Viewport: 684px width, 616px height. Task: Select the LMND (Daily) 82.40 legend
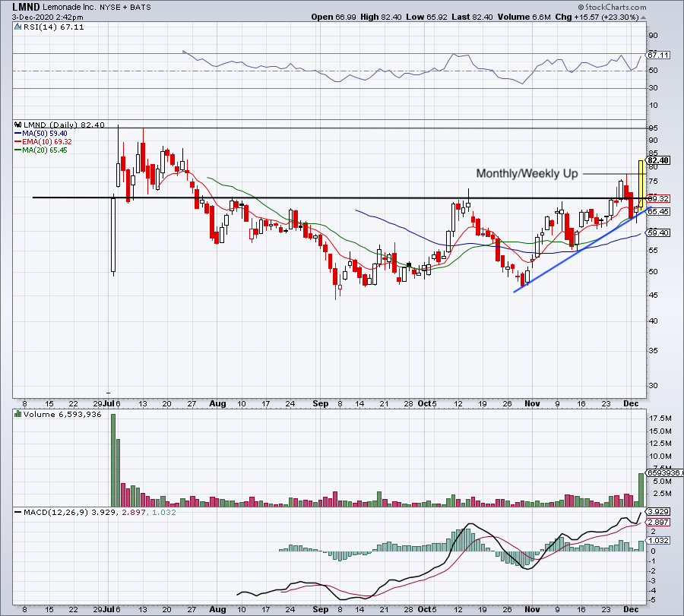coord(64,125)
